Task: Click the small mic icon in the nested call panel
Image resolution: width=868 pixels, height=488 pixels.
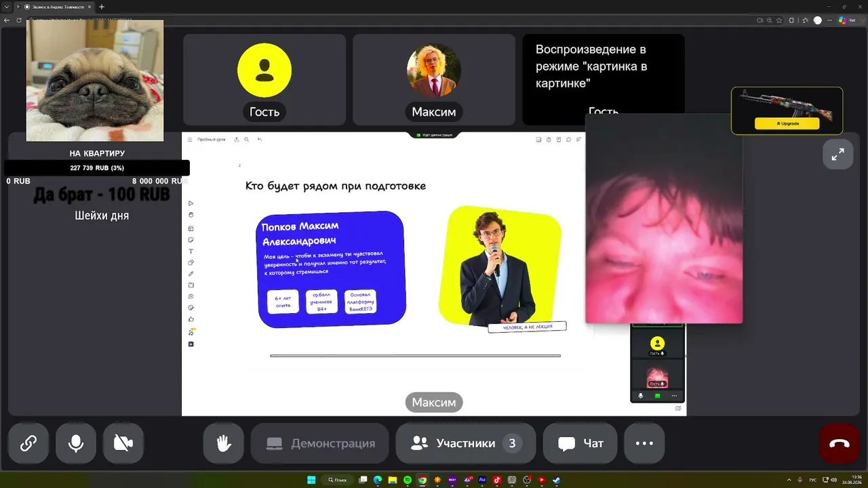Action: (641, 396)
